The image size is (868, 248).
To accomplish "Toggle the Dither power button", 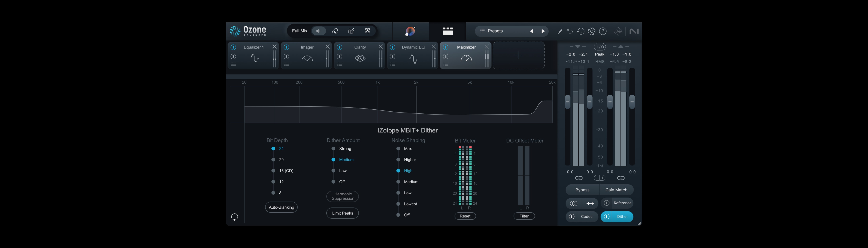I will [607, 217].
